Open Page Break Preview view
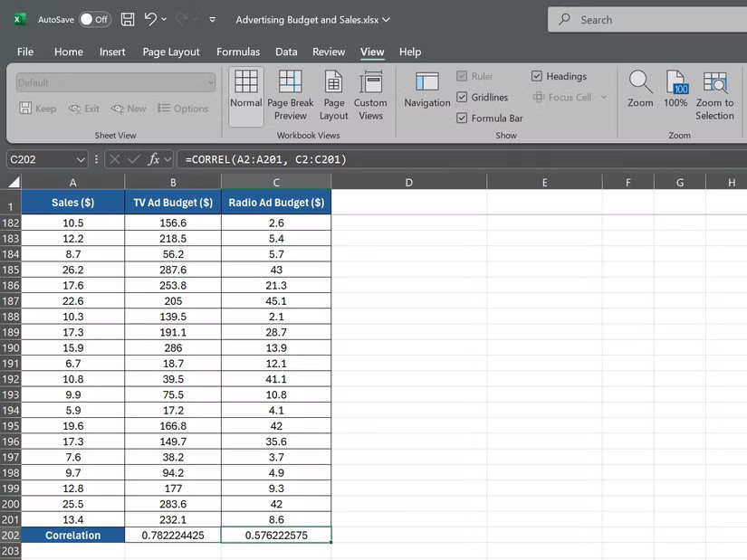This screenshot has height=560, width=747. (290, 94)
